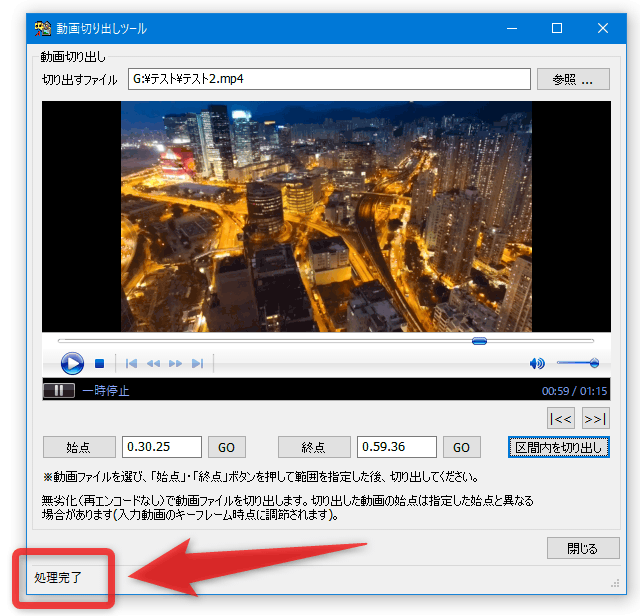The height and width of the screenshot is (616, 640).
Task: Close the window with X
Action: (603, 29)
